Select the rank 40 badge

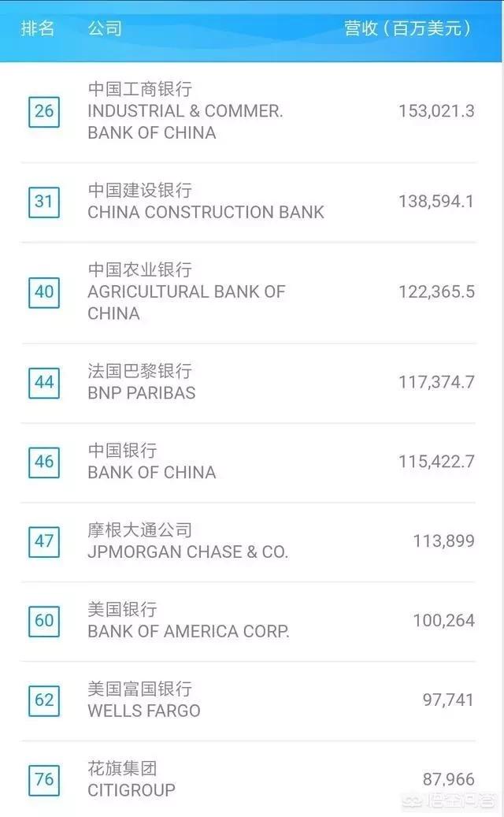[x=44, y=292]
